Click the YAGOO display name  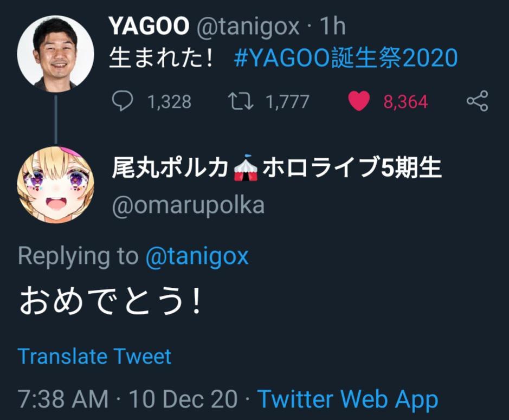[x=149, y=26]
